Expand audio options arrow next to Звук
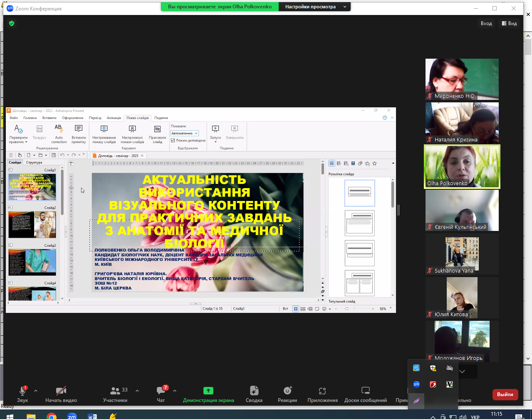Screen dimensions: 532x419 point(36,391)
